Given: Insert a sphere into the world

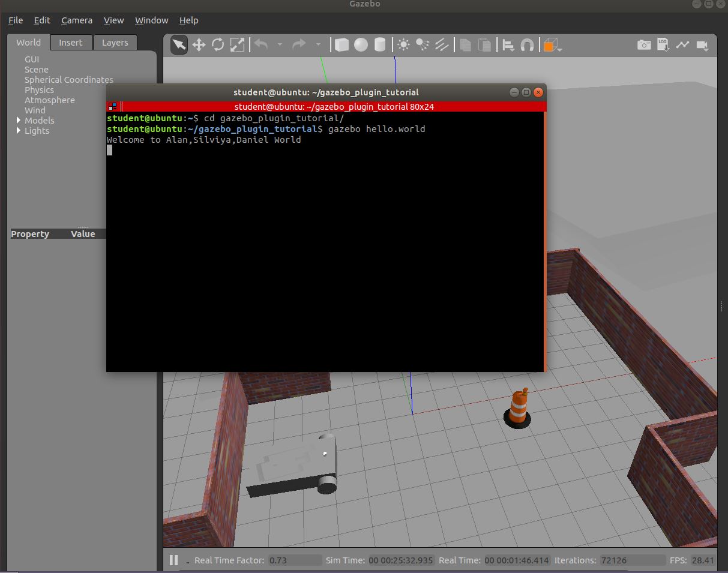Looking at the screenshot, I should 359,44.
